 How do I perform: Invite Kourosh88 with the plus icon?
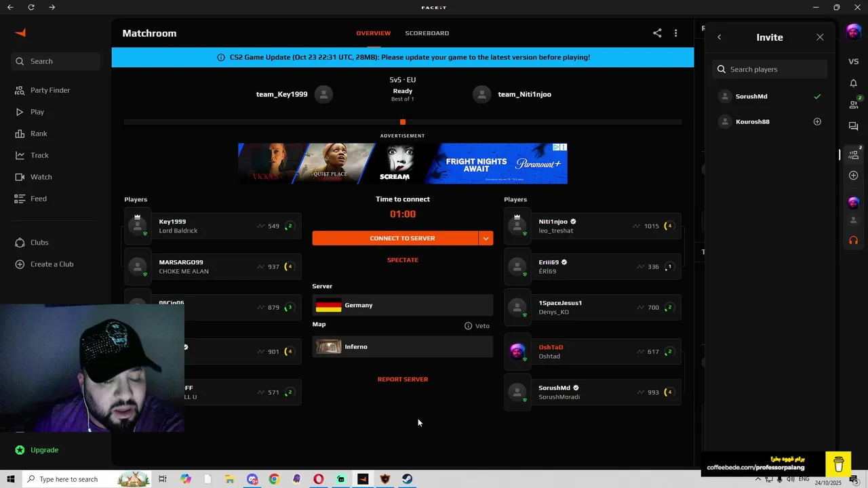point(817,122)
